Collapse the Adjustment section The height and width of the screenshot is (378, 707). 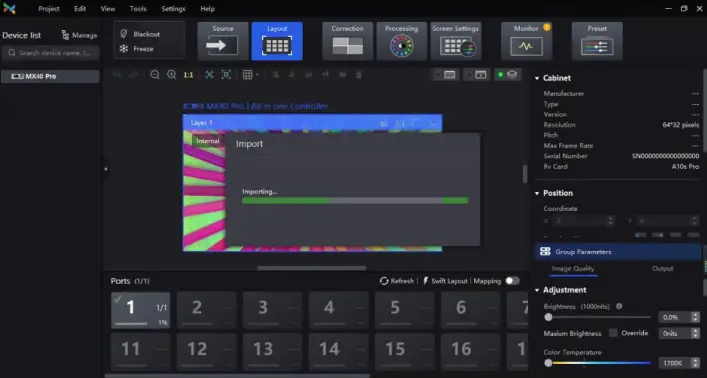(x=537, y=290)
